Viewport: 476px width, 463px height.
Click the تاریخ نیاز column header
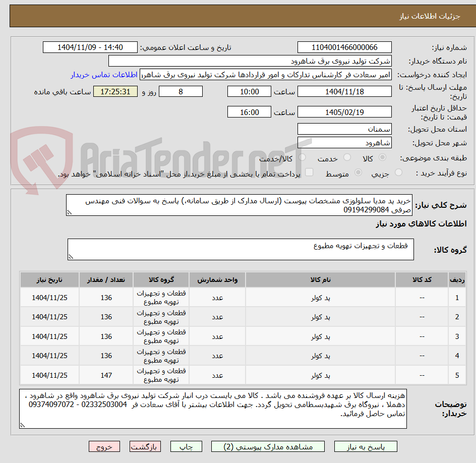coord(49,279)
